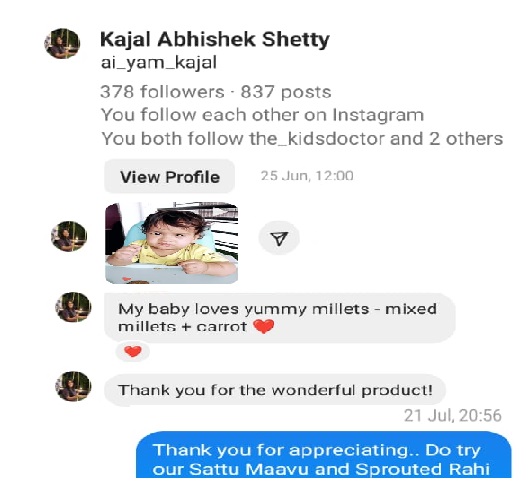Click the avatar beside millets message

(x=73, y=307)
